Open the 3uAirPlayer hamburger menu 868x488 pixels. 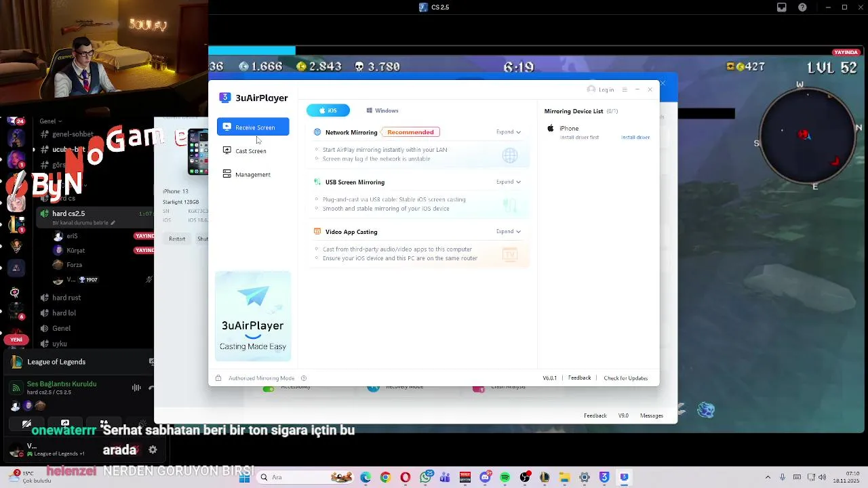625,89
